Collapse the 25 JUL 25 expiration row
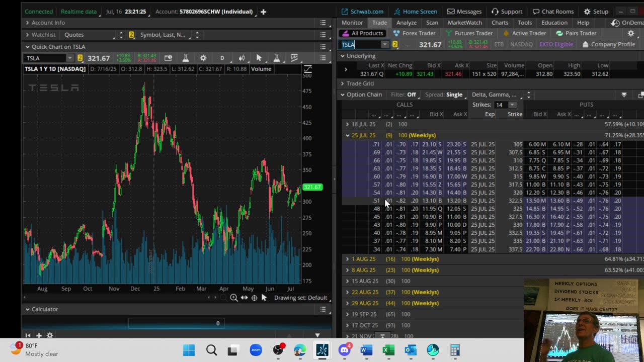This screenshot has height=362, width=644. tap(347, 135)
